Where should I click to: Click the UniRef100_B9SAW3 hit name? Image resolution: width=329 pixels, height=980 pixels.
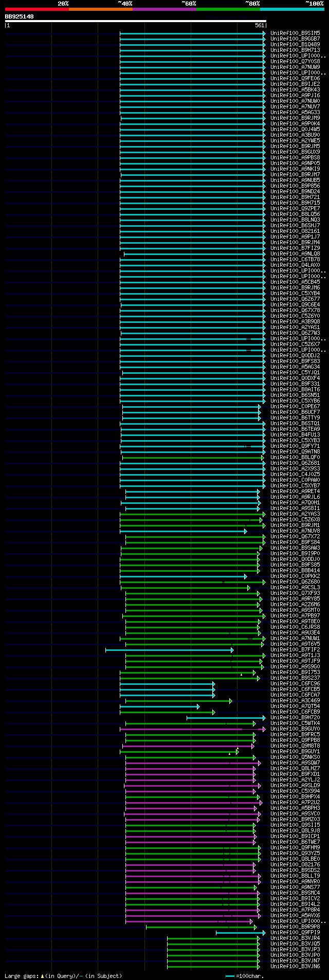295,548
